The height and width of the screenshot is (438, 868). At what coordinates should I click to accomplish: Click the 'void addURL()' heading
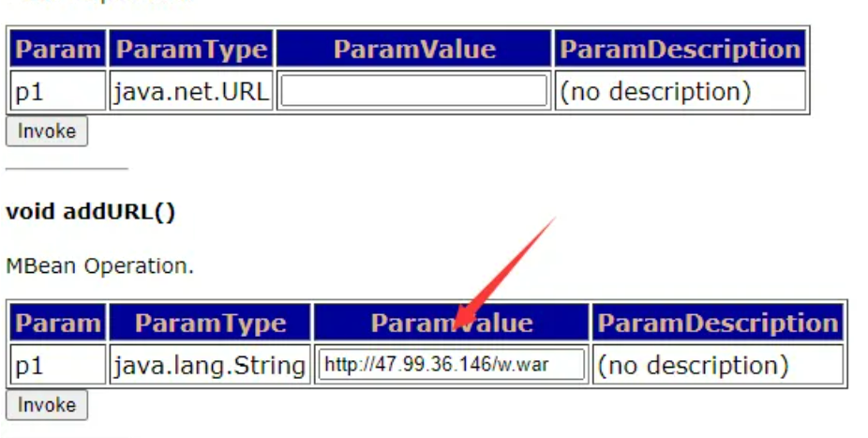[90, 212]
